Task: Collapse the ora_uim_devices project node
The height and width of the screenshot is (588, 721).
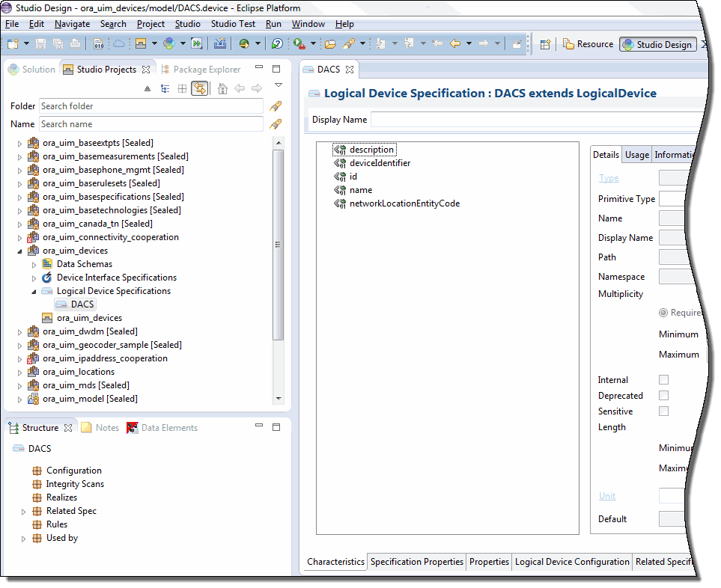Action: click(19, 251)
